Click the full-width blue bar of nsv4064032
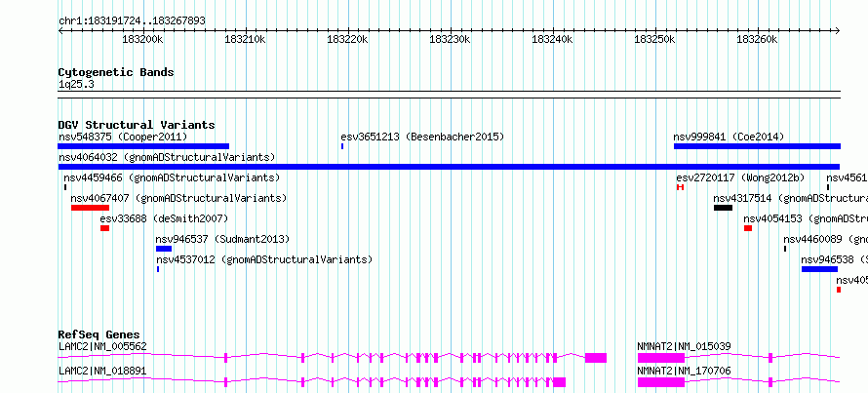The image size is (868, 393). [449, 167]
